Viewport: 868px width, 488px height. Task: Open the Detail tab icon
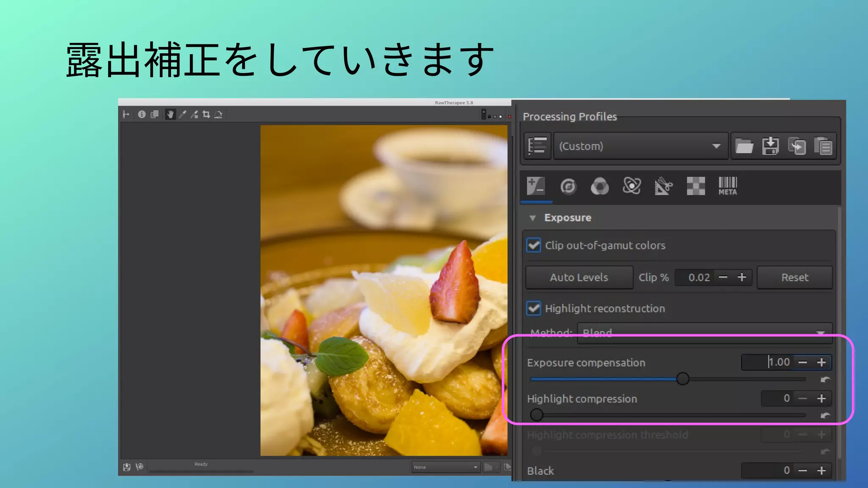[568, 186]
